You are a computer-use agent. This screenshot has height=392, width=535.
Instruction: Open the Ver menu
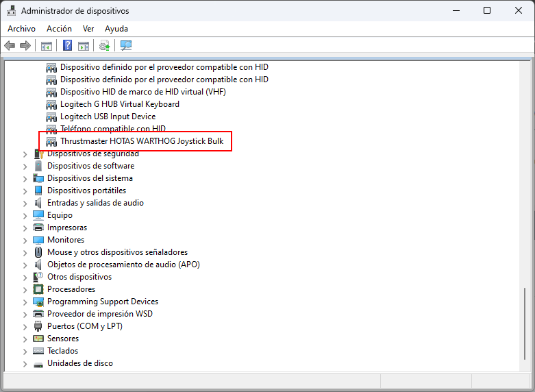click(x=88, y=29)
